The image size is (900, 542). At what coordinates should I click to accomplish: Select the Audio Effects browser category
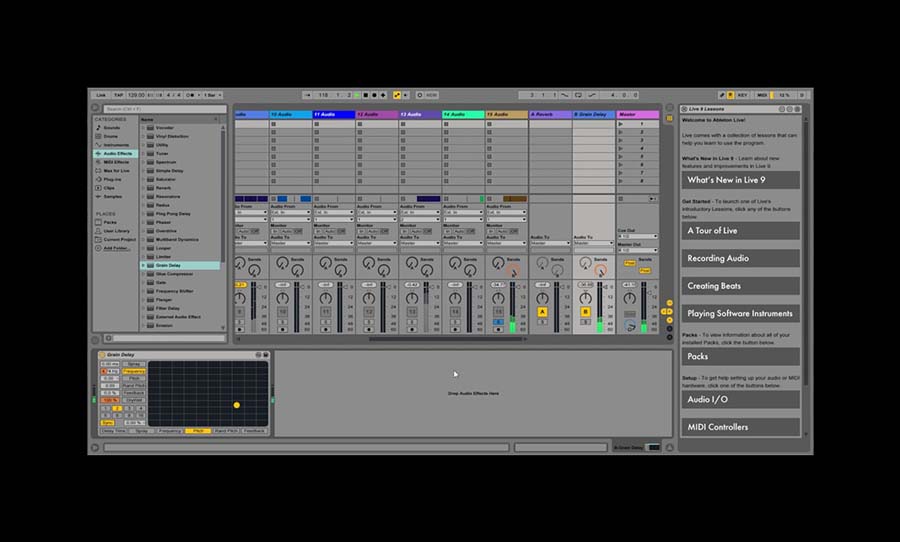(x=115, y=153)
